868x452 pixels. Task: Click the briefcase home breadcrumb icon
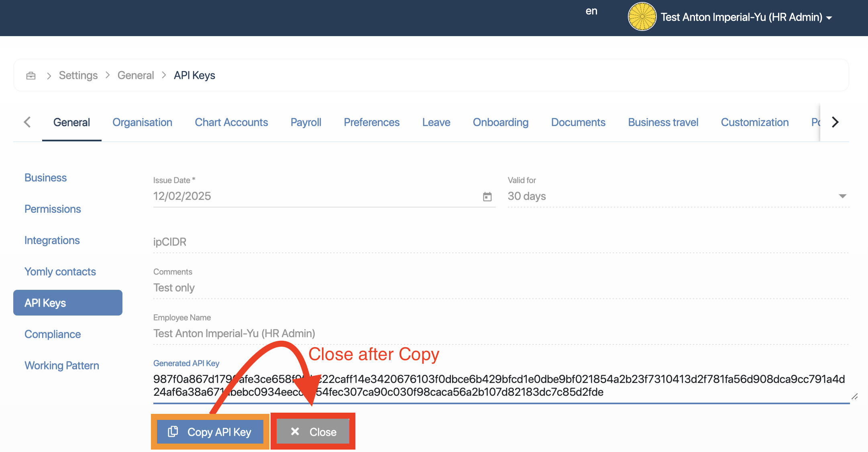31,75
